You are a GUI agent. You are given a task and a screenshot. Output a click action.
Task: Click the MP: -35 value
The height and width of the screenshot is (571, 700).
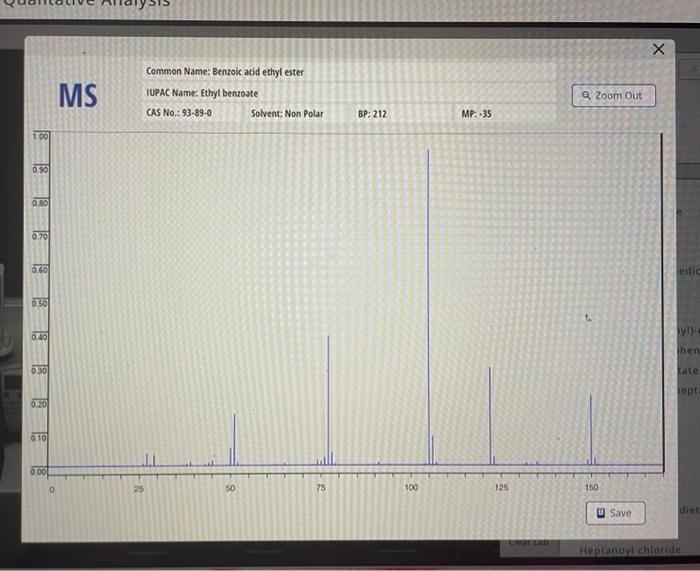tap(476, 114)
